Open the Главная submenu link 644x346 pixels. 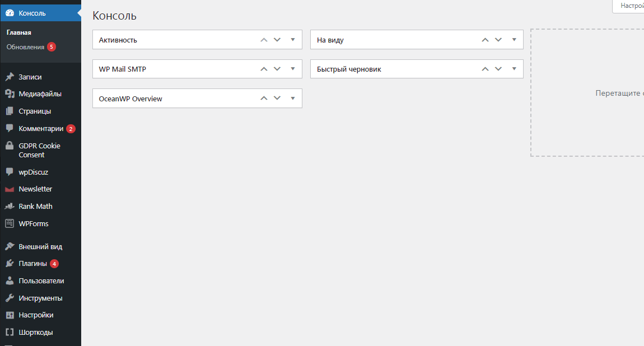tap(19, 32)
